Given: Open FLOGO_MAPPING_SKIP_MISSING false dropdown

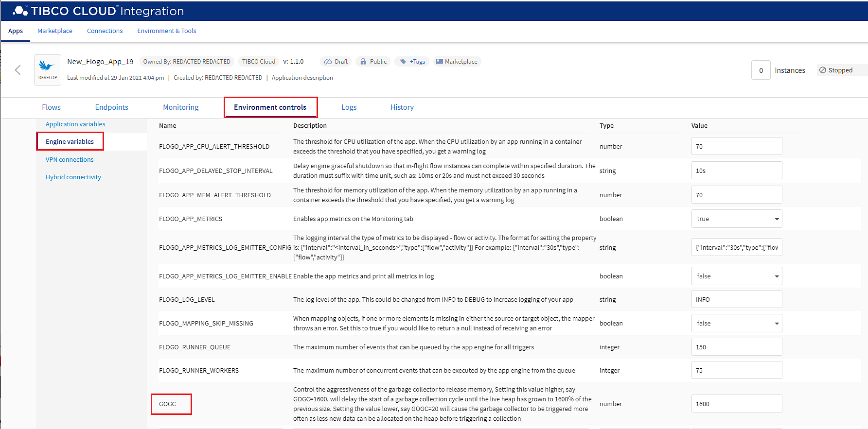Looking at the screenshot, I should (x=737, y=323).
